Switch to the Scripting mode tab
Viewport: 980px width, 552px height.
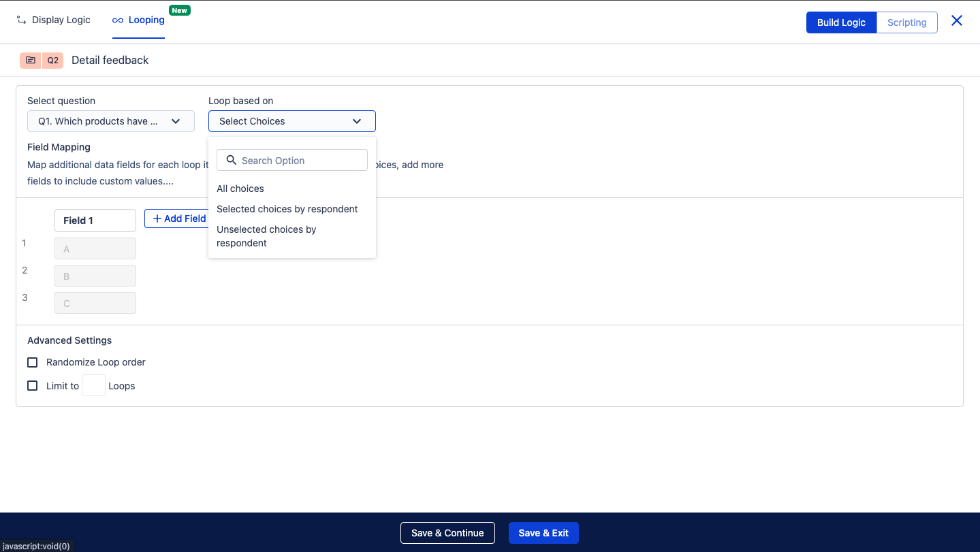point(906,22)
